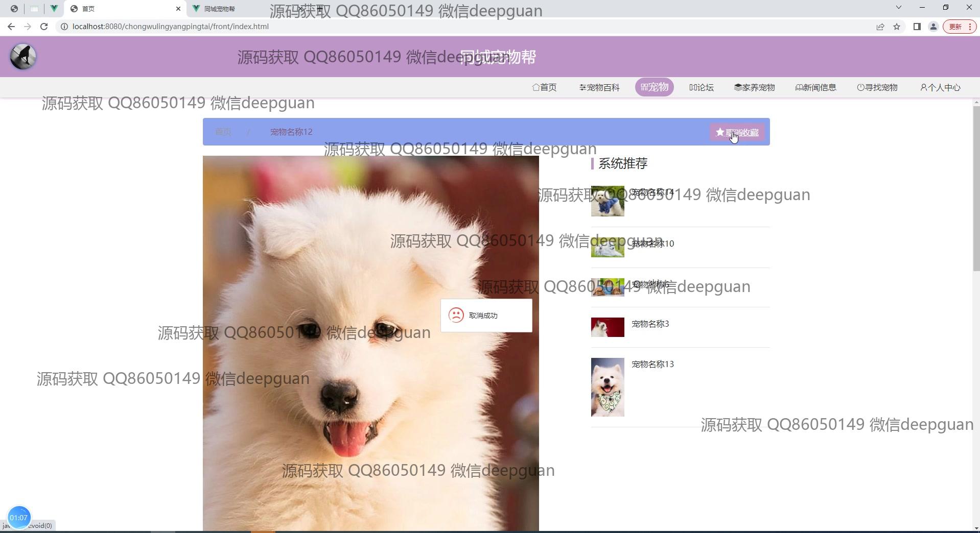The height and width of the screenshot is (533, 980).
Task: Click the 宠物名称10 title text
Action: click(x=653, y=244)
